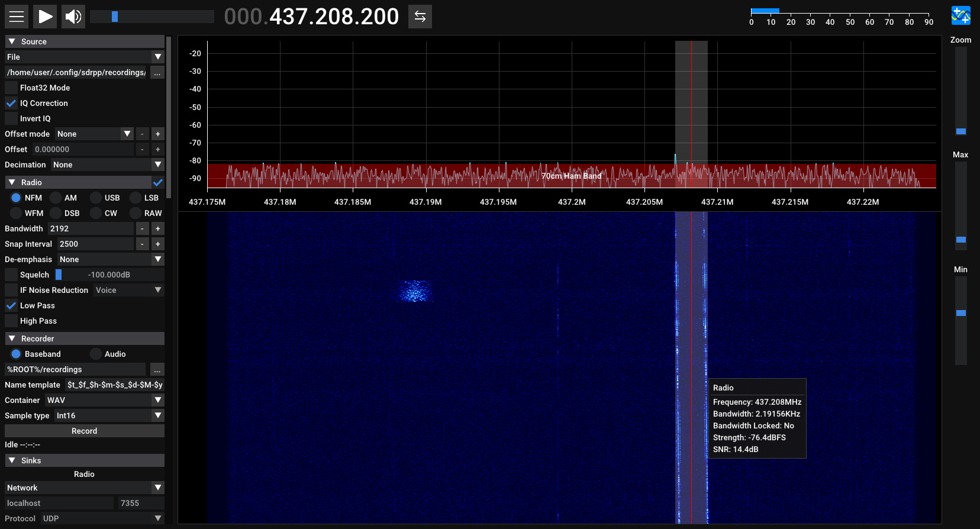Enable Float32 Mode checkbox
The width and height of the screenshot is (980, 529).
coord(11,88)
